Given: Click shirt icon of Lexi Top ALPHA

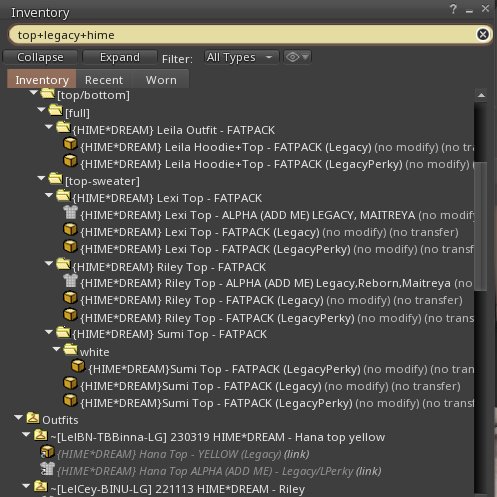Looking at the screenshot, I should coord(70,212).
